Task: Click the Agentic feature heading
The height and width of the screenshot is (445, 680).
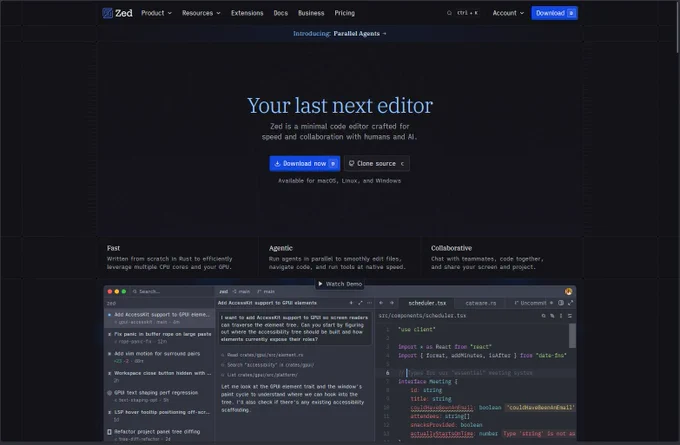Action: click(281, 248)
